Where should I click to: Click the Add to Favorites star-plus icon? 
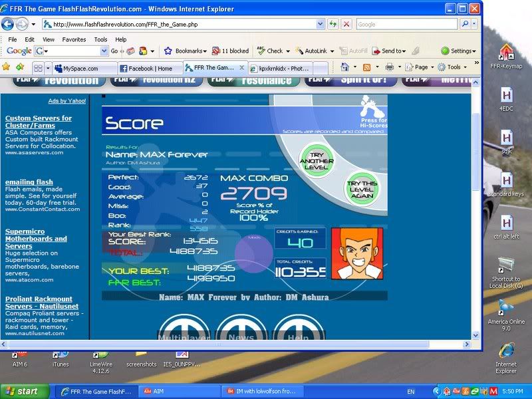[x=20, y=67]
